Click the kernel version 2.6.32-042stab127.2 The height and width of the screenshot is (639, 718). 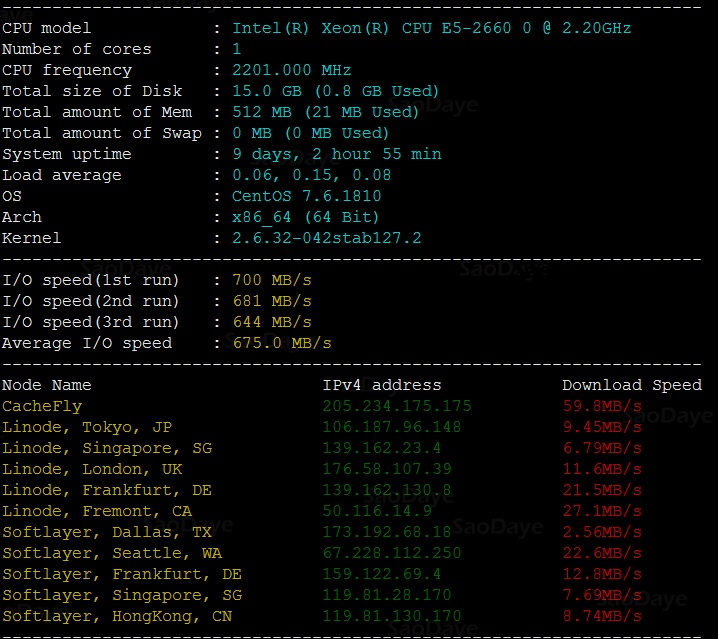point(326,238)
